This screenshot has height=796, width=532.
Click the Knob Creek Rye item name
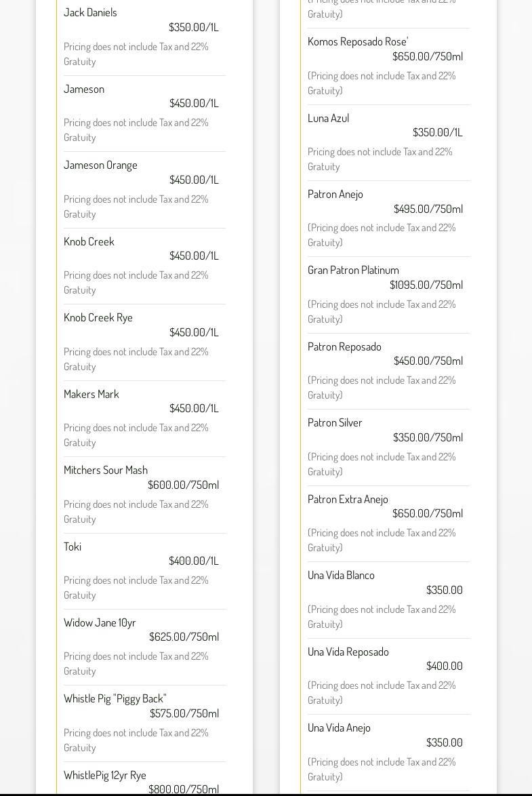click(x=98, y=317)
